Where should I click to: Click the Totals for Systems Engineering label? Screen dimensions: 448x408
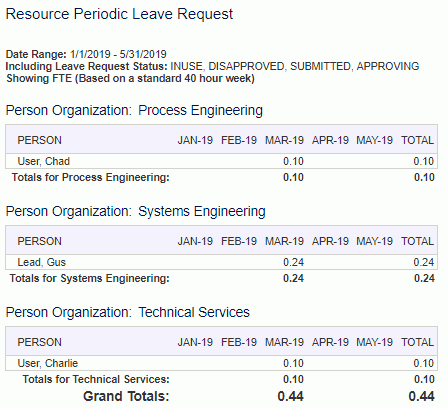(89, 278)
